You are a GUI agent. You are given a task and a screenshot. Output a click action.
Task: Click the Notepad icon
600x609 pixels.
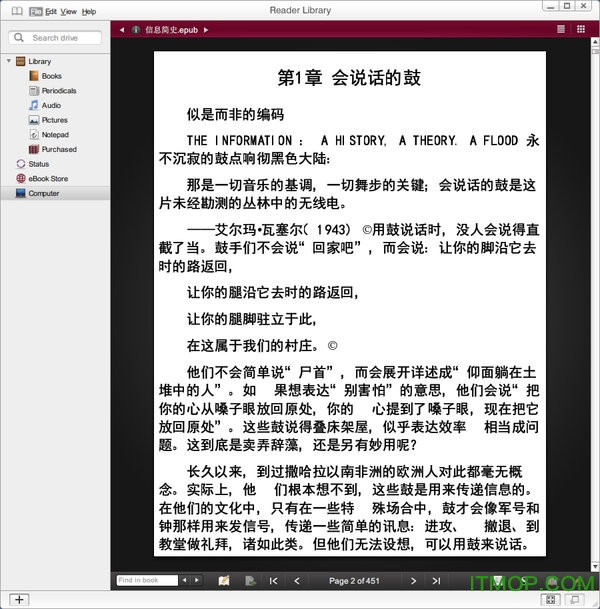click(34, 135)
